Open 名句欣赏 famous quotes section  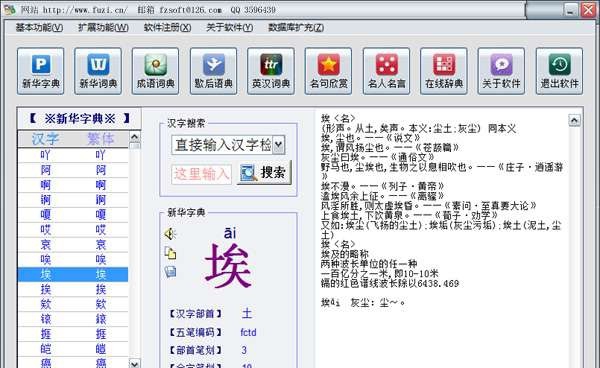[328, 71]
